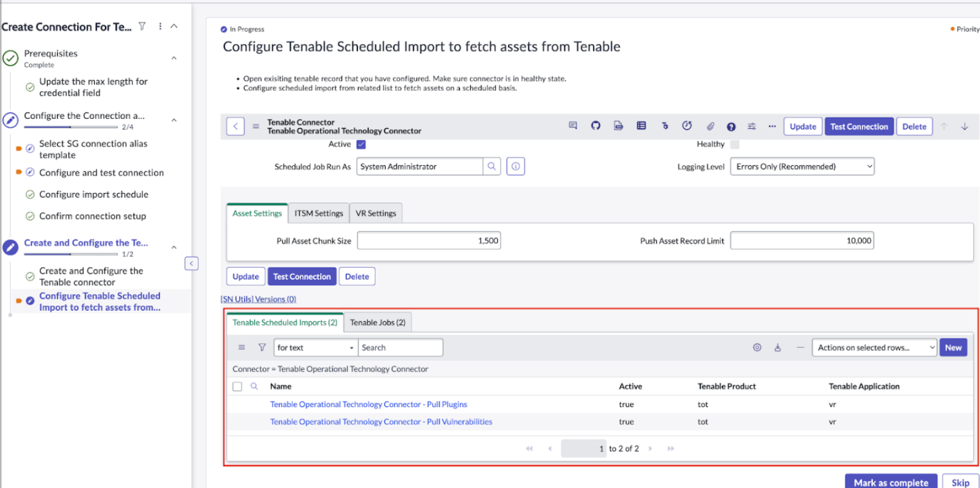Switch to the VR Settings tab

(376, 213)
